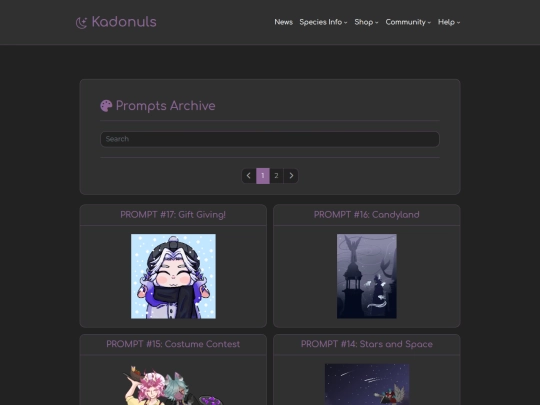
Task: Open PROMPT #15: Costume Contest link
Action: (173, 344)
